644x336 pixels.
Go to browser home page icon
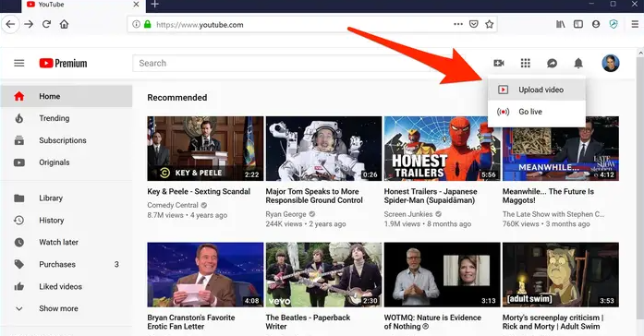pos(64,24)
